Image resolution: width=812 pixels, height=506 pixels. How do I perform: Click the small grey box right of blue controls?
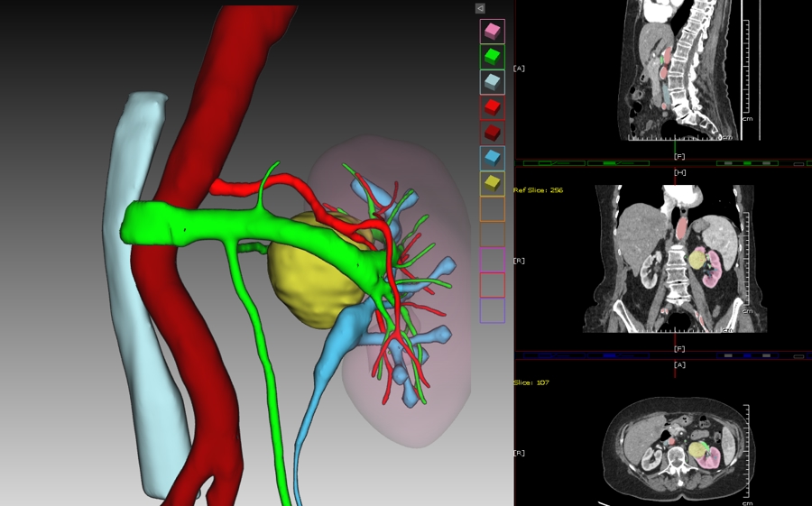798,356
